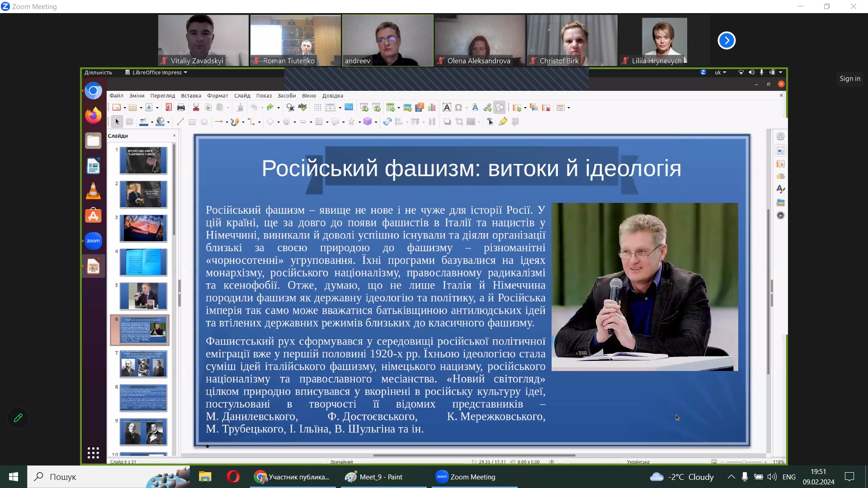Screen dimensions: 868x488
Task: Show next participants with blue arrow button
Action: pos(726,41)
